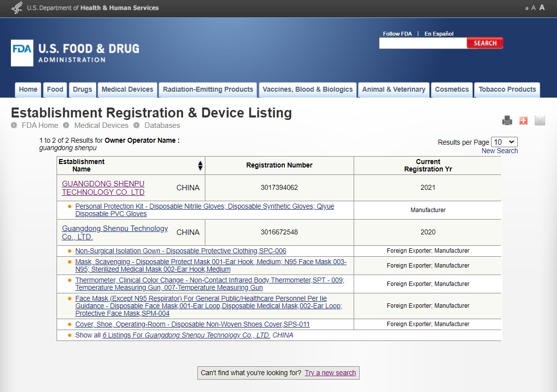Open Mask, Scavenging listing

pyautogui.click(x=211, y=266)
